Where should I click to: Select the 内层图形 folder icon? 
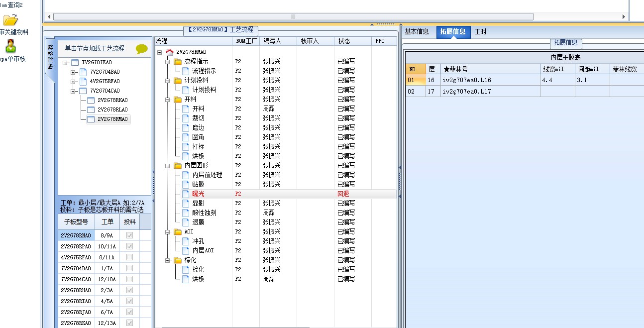pos(178,165)
